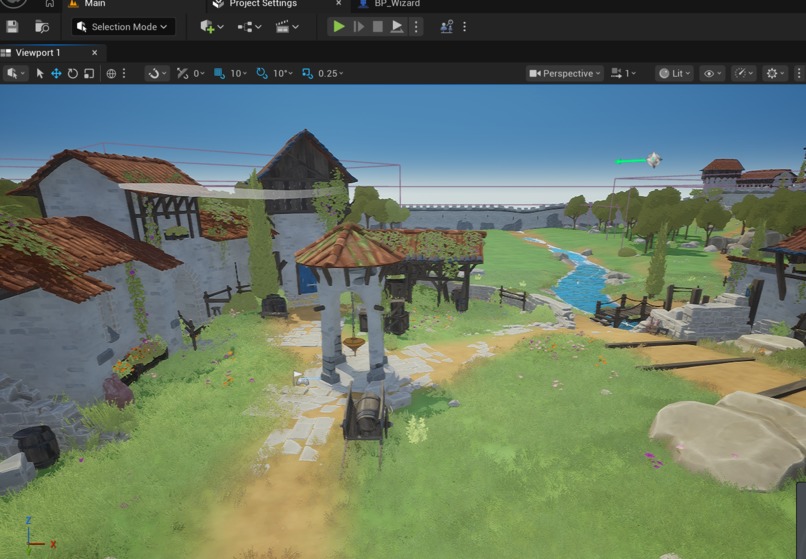This screenshot has height=559, width=806.
Task: Toggle scale snapping icon
Action: (x=307, y=74)
